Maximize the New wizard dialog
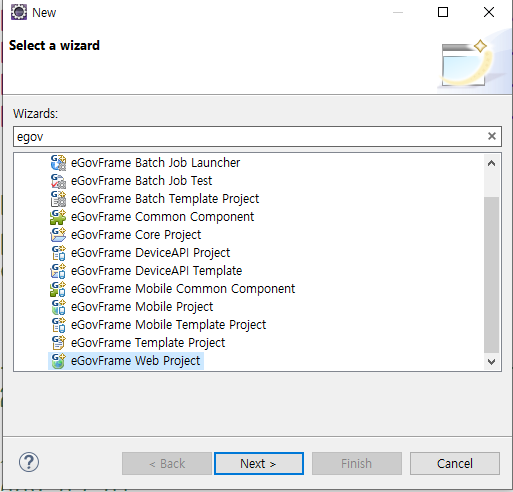 click(x=443, y=12)
